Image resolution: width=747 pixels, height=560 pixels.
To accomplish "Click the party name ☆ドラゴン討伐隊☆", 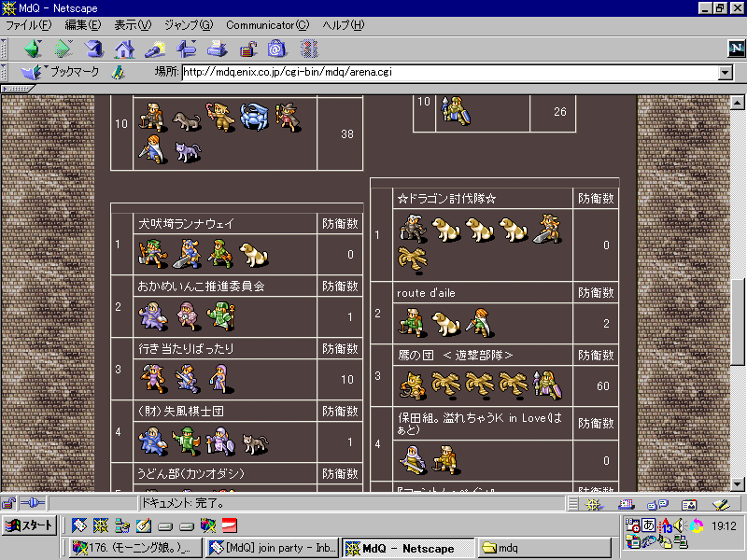I will pyautogui.click(x=446, y=199).
